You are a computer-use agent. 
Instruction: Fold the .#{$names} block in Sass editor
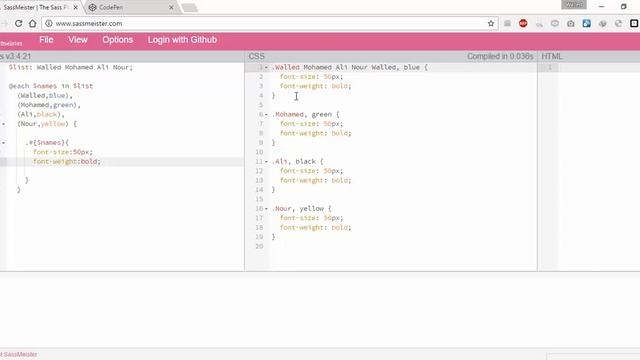pos(4,142)
